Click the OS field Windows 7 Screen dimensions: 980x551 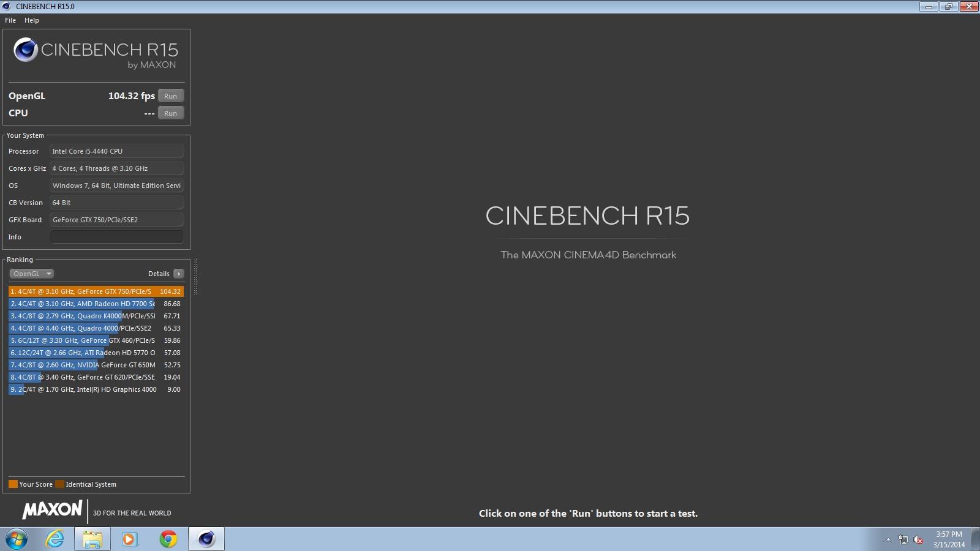tap(116, 186)
